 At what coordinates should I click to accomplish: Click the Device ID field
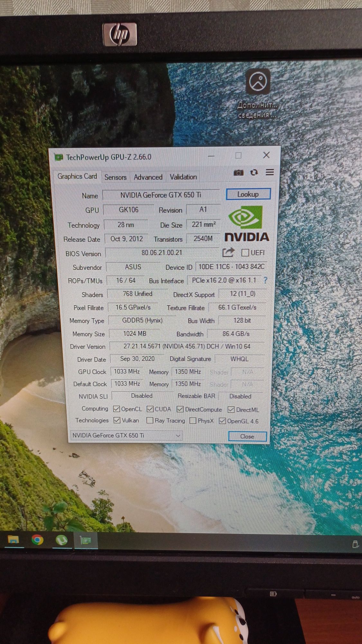(231, 267)
